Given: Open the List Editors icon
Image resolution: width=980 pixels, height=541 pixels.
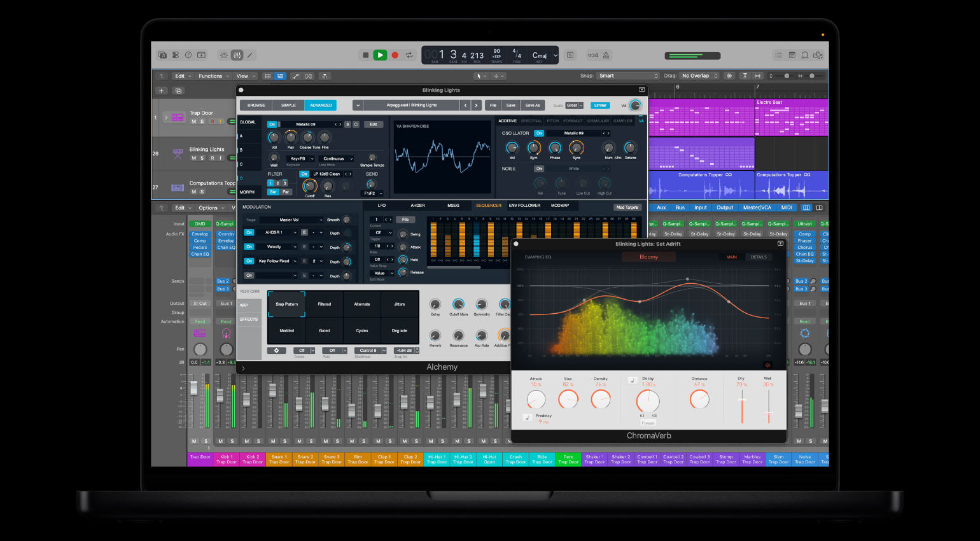Looking at the screenshot, I should (778, 55).
